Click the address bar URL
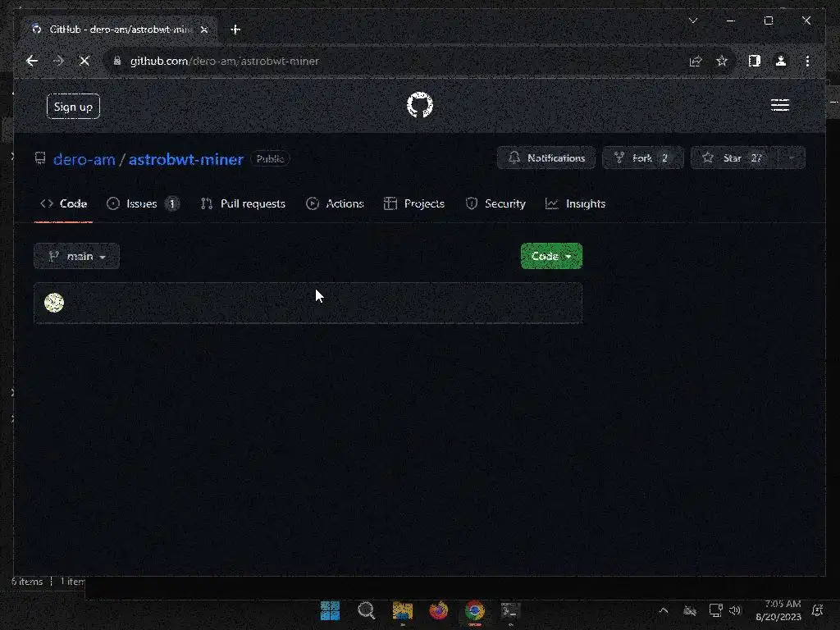This screenshot has width=840, height=630. click(x=225, y=61)
